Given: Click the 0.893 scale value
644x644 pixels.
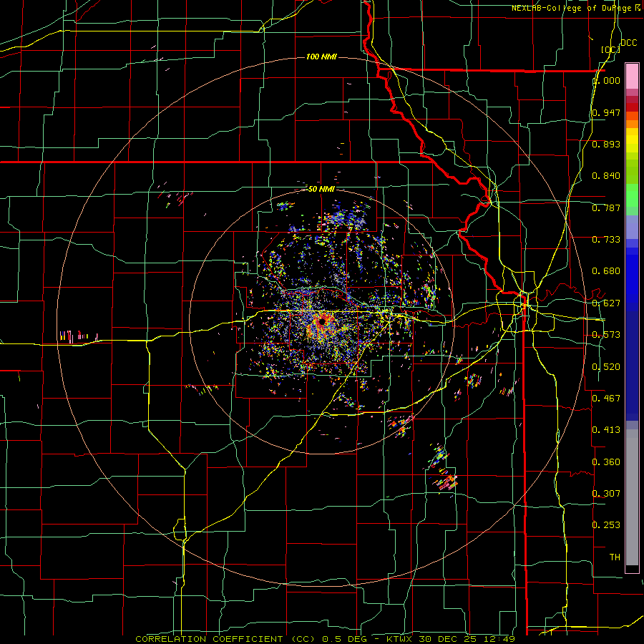Looking at the screenshot, I should pyautogui.click(x=606, y=144).
